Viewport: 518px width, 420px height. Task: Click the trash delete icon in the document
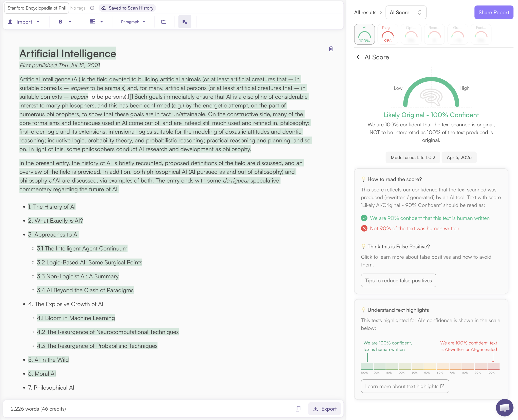[331, 49]
